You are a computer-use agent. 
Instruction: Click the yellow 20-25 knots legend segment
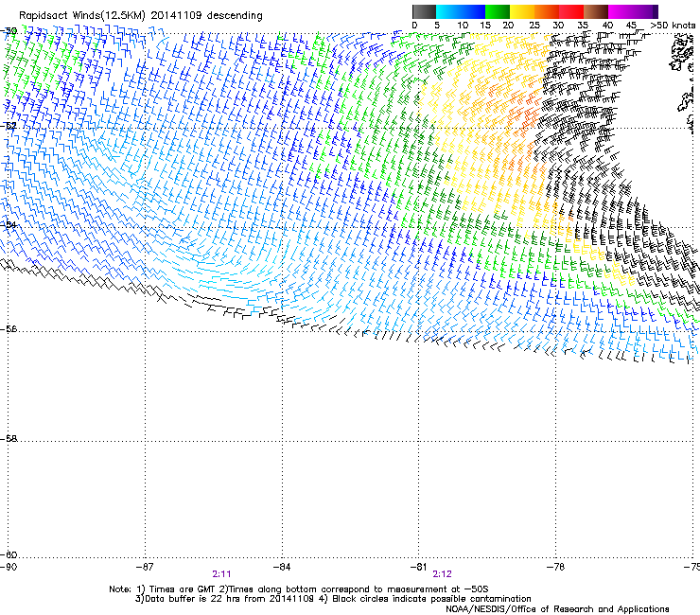click(x=522, y=11)
